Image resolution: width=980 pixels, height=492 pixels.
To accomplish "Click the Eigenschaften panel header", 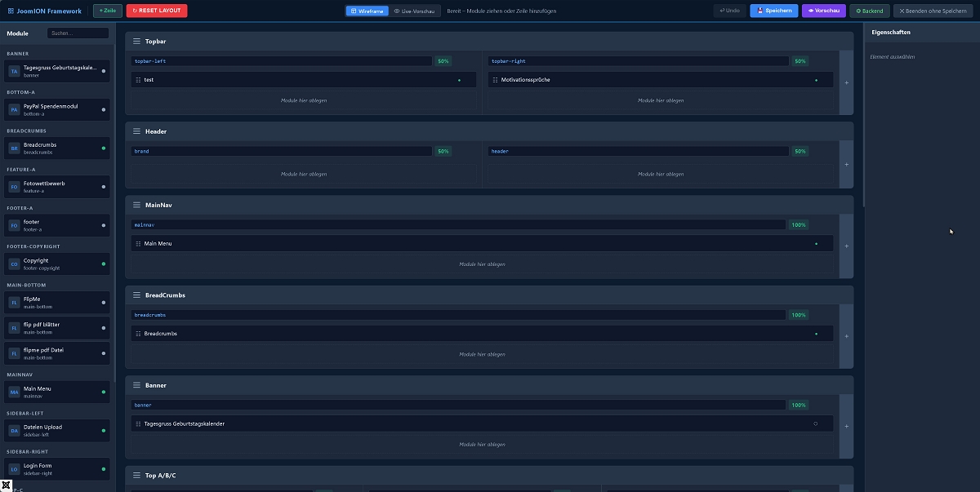I will (x=922, y=33).
